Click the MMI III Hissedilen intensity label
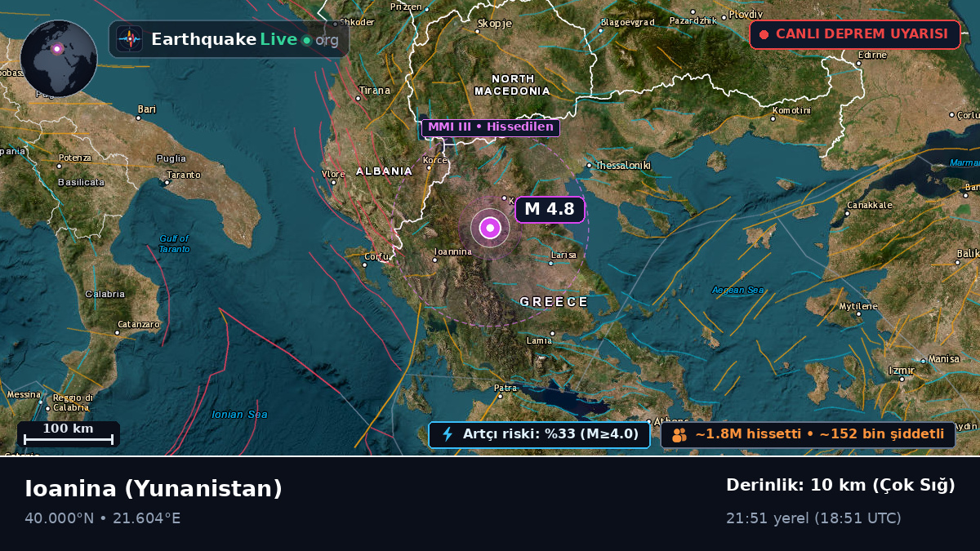Image resolution: width=980 pixels, height=551 pixels. coord(491,127)
